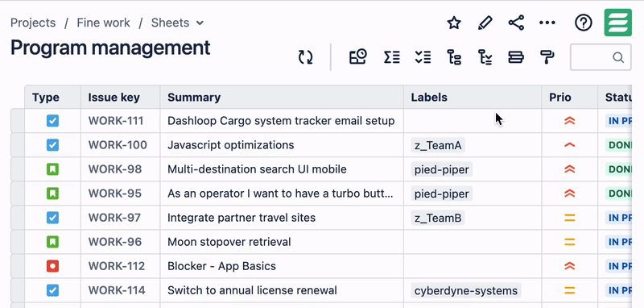This screenshot has height=308, width=644.
Task: Click the red bug icon for WORK-112
Action: [52, 266]
